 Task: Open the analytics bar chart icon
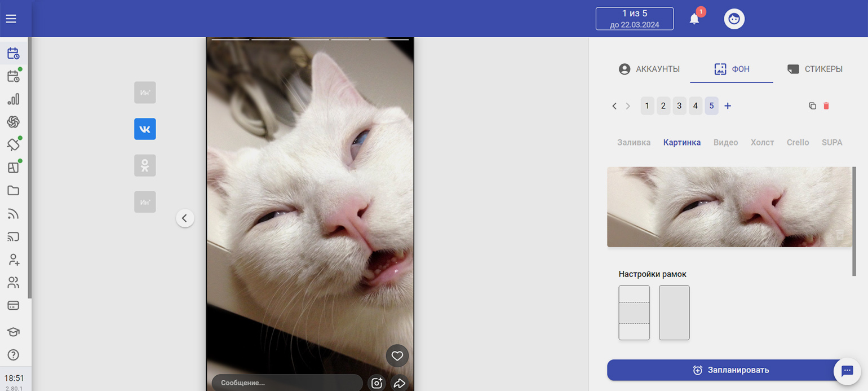[x=14, y=99]
